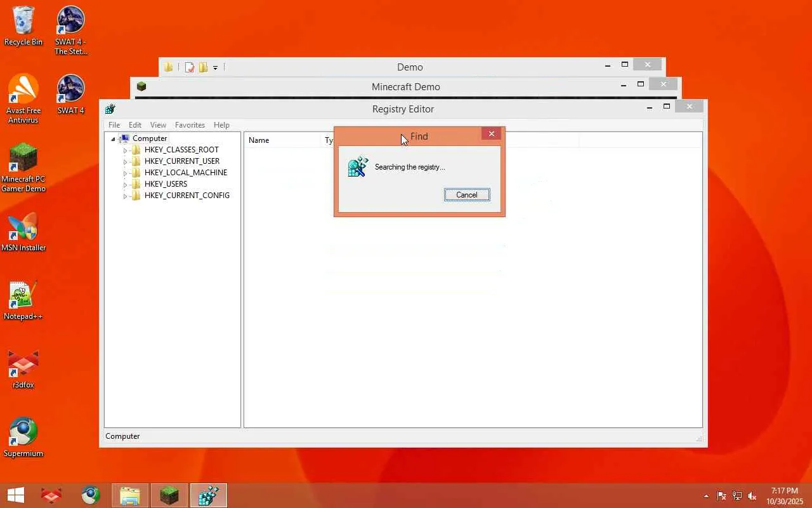812x508 pixels.
Task: Select the HKEY_USERS label in the tree
Action: point(166,184)
